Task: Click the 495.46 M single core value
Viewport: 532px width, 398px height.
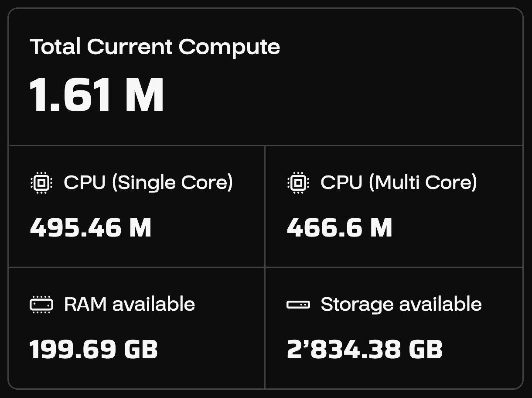Action: coord(91,228)
